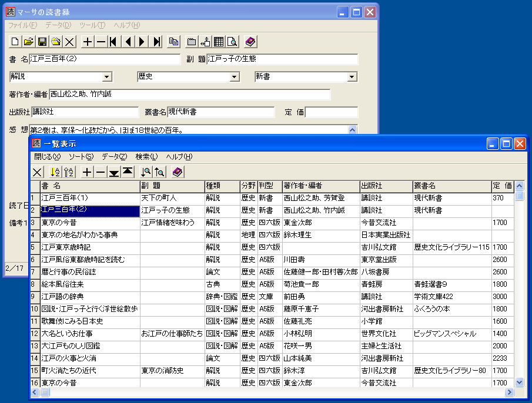Go to the next record
Viewport: 532px width, 403px height.
pos(142,42)
